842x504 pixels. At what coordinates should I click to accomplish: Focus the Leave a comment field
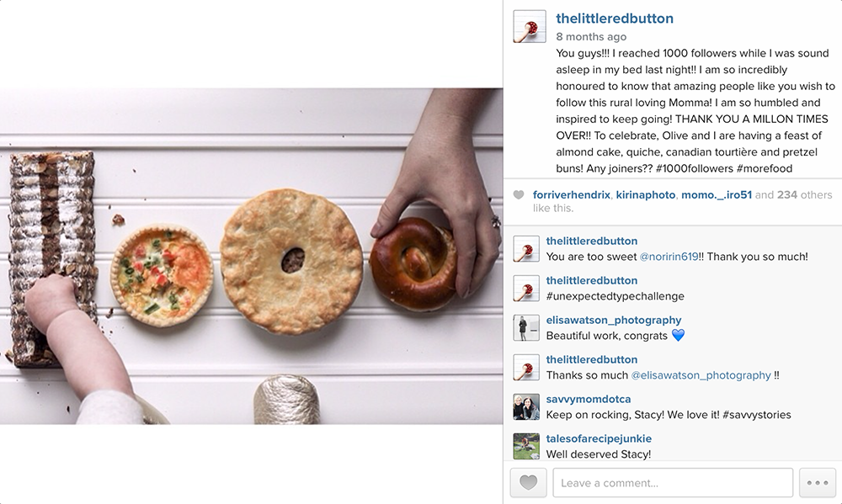[673, 482]
